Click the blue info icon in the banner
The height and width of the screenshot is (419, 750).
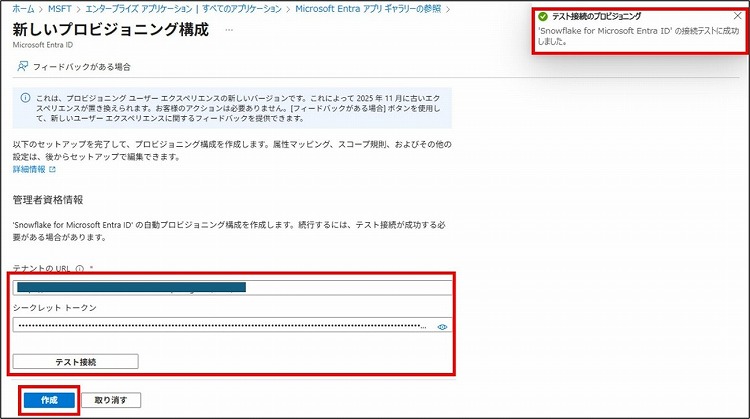[x=25, y=98]
